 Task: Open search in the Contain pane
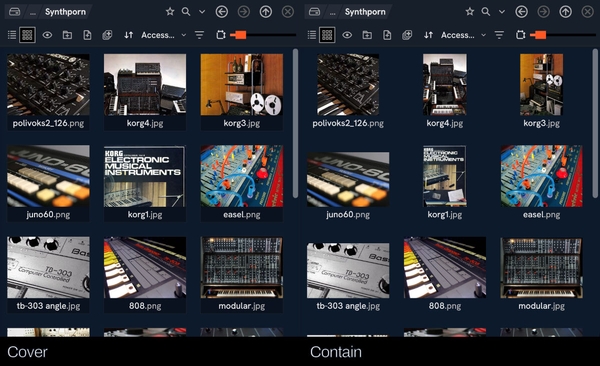(486, 12)
